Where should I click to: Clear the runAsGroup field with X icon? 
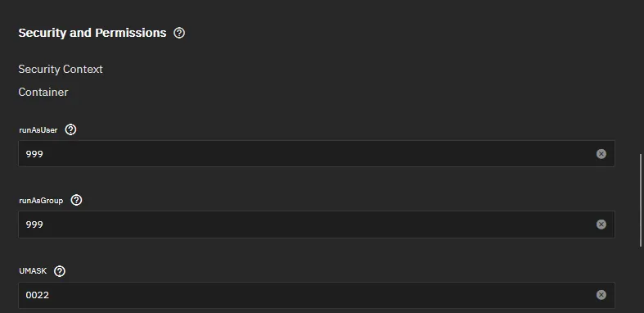tap(601, 225)
